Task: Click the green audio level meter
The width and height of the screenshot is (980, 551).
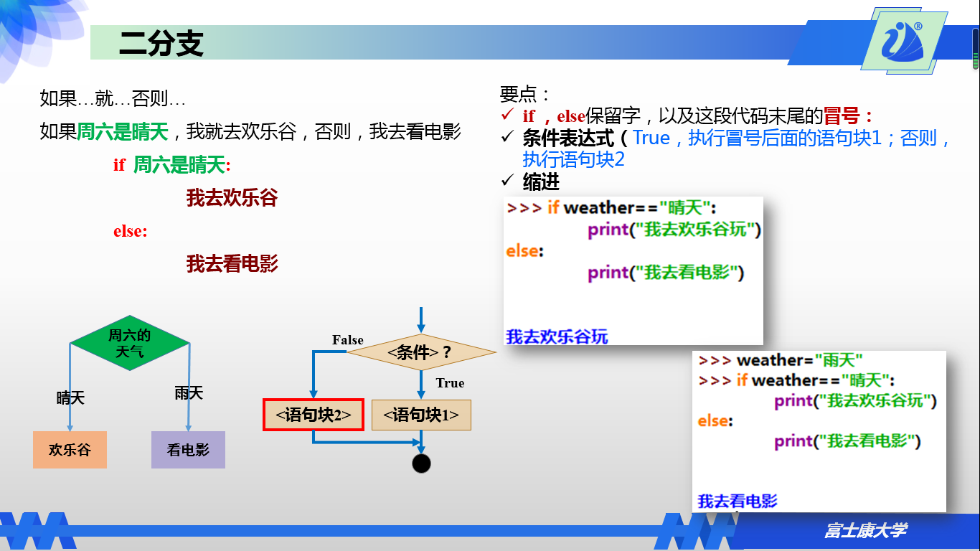Action: (976, 49)
